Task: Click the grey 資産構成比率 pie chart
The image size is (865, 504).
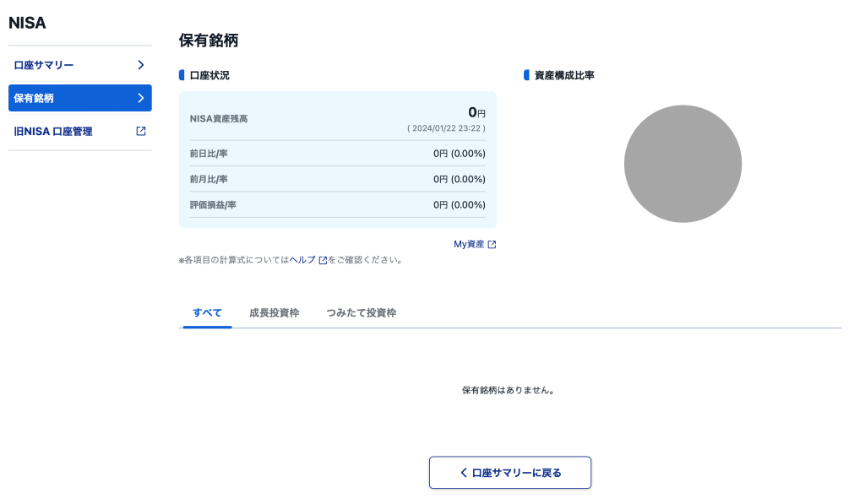Action: [x=683, y=164]
